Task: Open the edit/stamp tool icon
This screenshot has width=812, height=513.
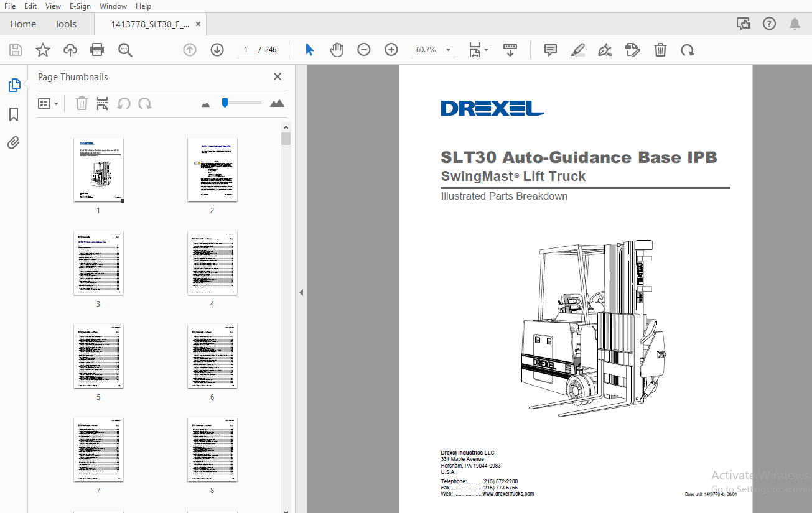Action: (633, 50)
